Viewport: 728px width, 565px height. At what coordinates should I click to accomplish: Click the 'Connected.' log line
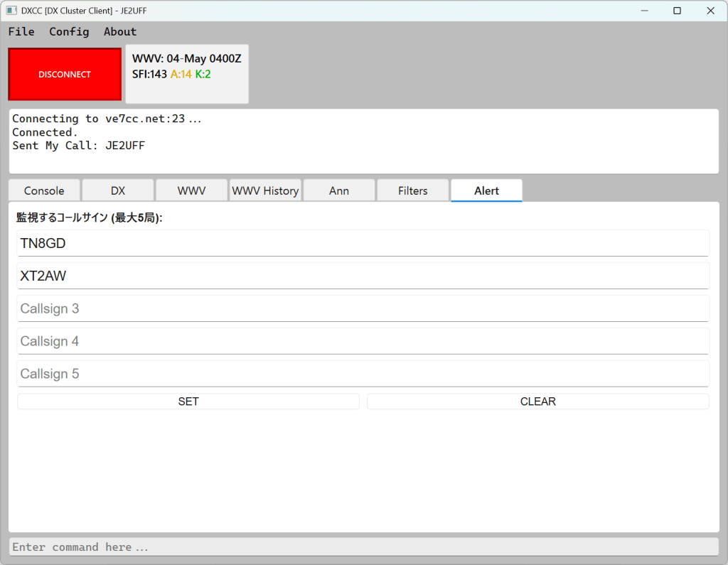[45, 132]
